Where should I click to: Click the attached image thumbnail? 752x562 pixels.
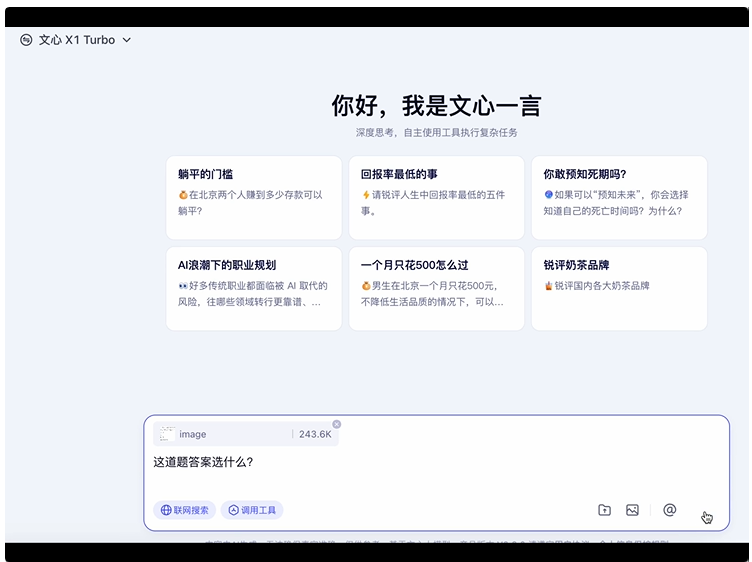point(167,433)
